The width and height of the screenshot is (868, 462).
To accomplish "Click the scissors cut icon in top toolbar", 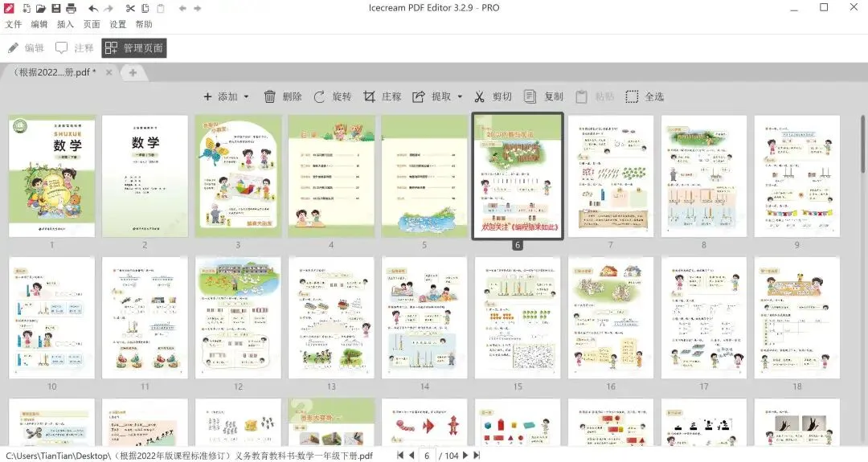I will 130,8.
